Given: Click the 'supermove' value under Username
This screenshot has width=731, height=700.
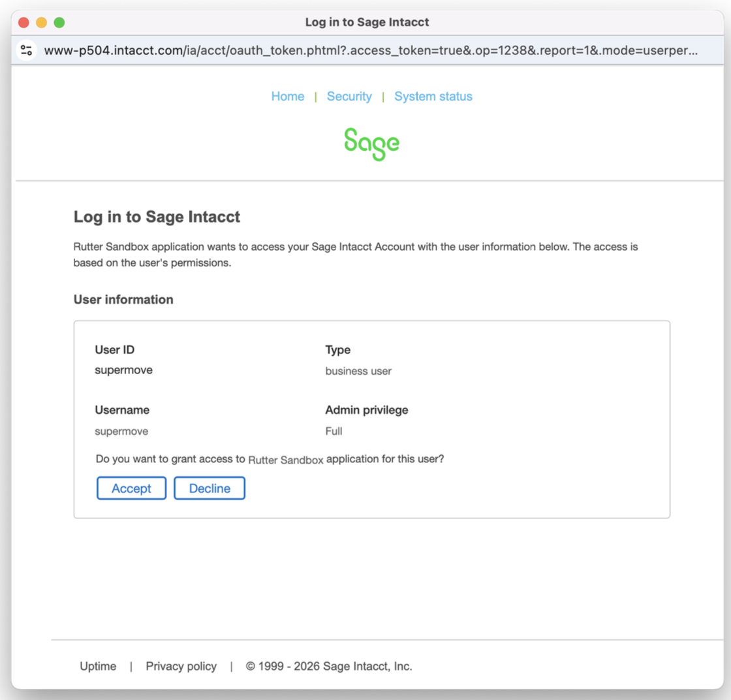Looking at the screenshot, I should tap(121, 432).
